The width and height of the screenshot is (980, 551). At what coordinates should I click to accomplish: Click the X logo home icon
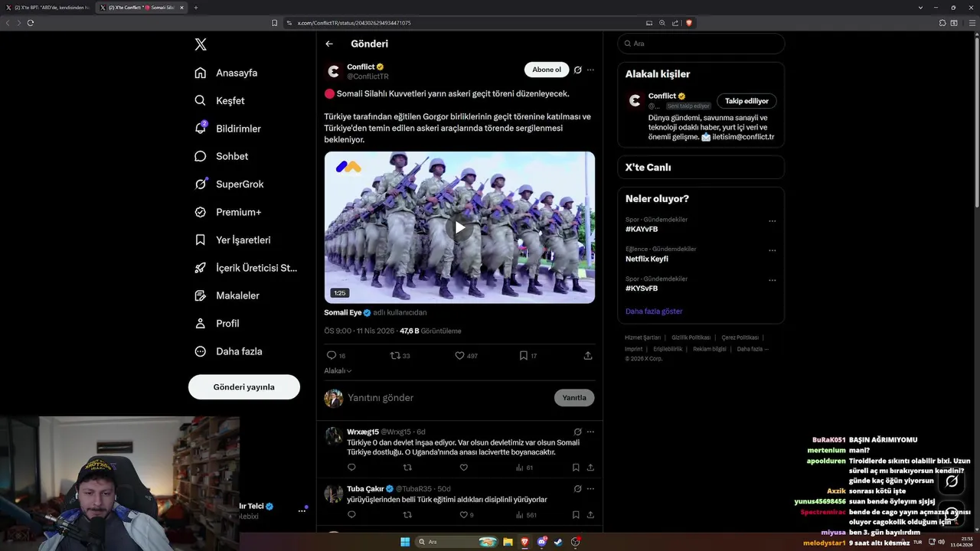201,44
